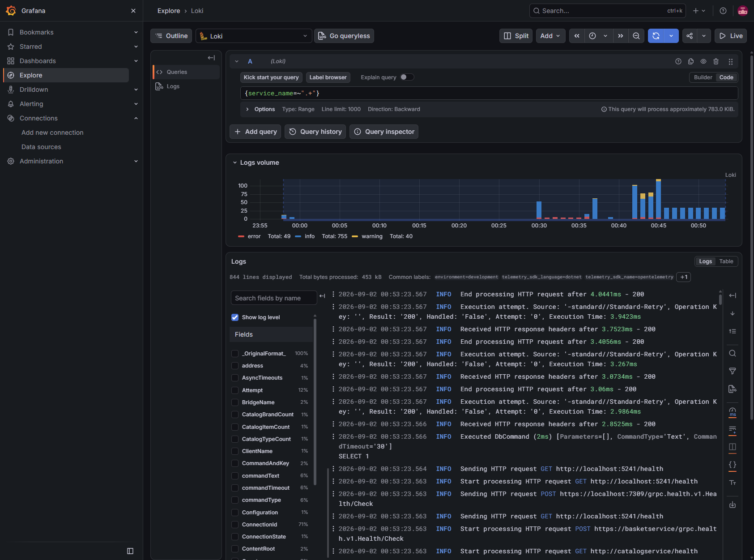
Task: Click the LogQL query editor field
Action: [489, 93]
